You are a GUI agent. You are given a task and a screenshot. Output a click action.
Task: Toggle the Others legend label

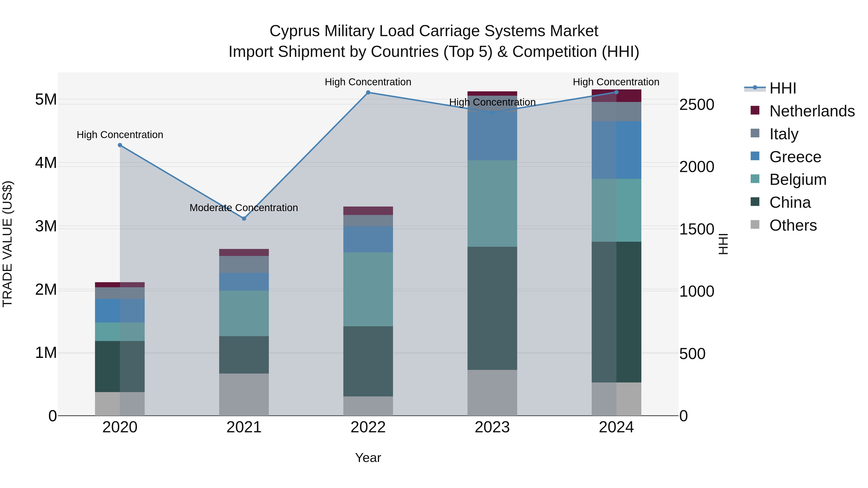(x=793, y=225)
